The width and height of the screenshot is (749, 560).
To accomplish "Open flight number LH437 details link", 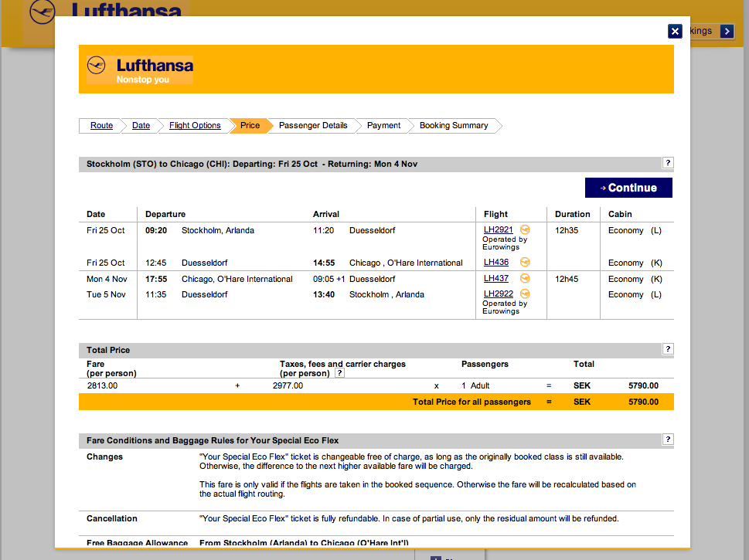I will [x=496, y=279].
